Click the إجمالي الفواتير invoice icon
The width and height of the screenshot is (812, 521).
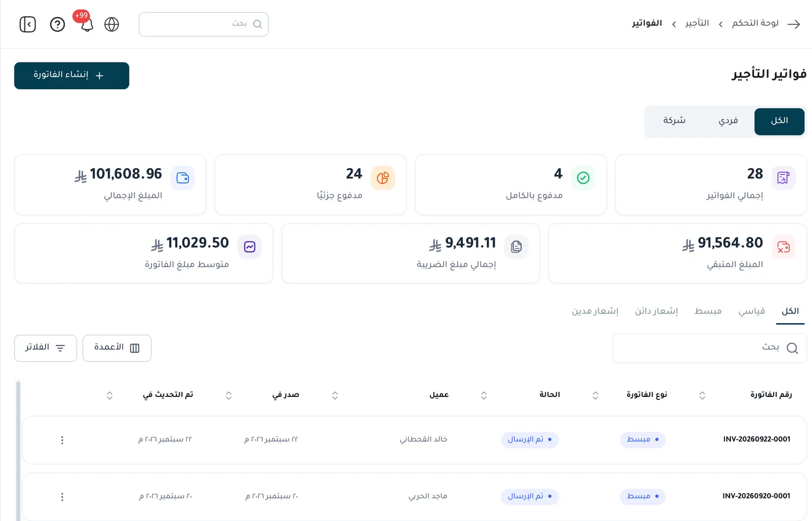pos(784,178)
